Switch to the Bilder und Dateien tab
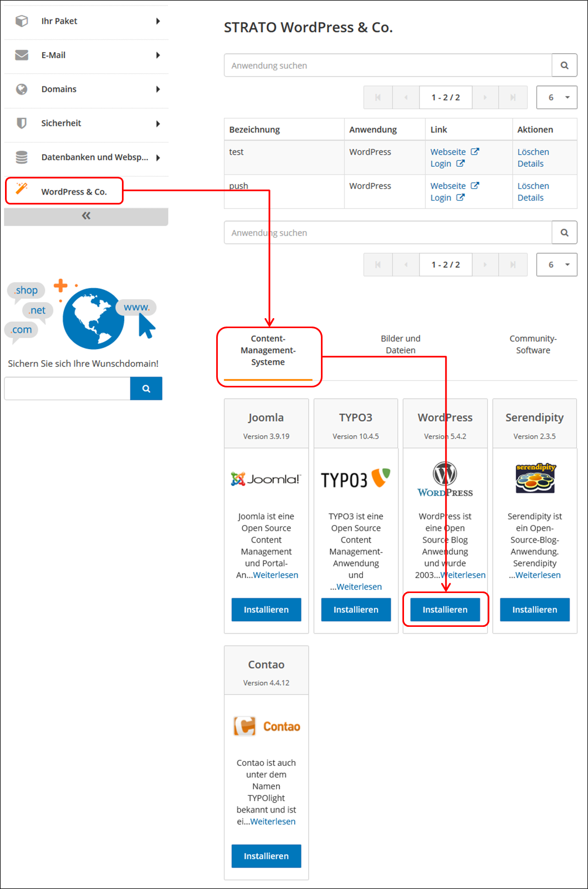The image size is (588, 889). 401,344
